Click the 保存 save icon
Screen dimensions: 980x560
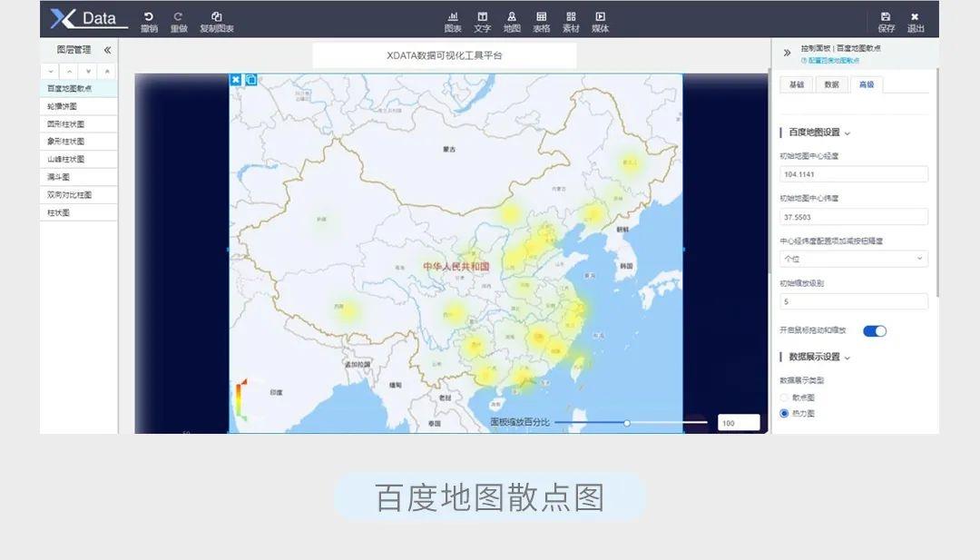coord(886,17)
